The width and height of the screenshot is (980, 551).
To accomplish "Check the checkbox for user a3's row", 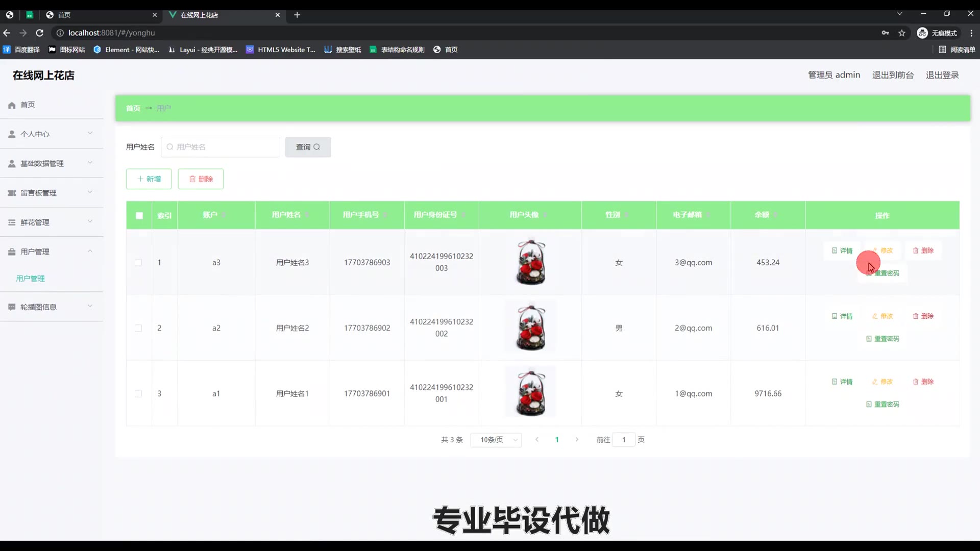I will tap(138, 263).
